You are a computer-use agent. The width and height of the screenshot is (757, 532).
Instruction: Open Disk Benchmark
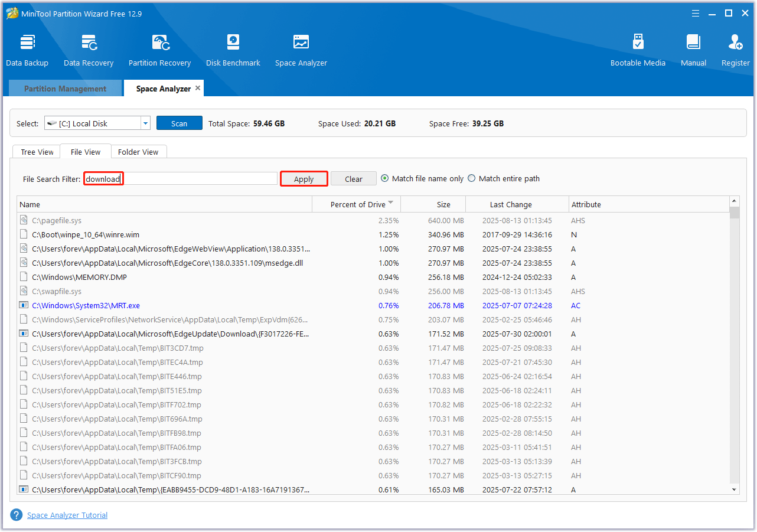tap(233, 50)
